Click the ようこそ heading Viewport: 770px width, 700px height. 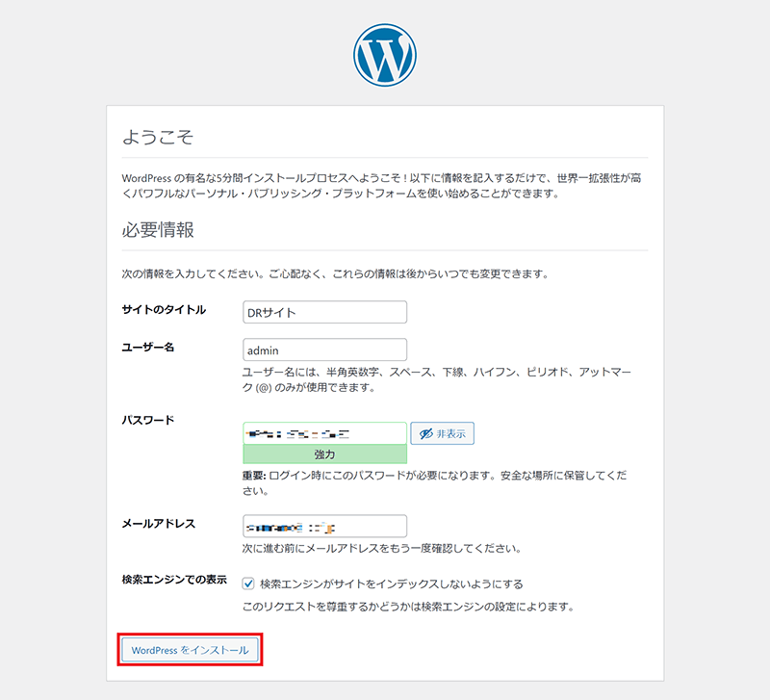coord(158,137)
